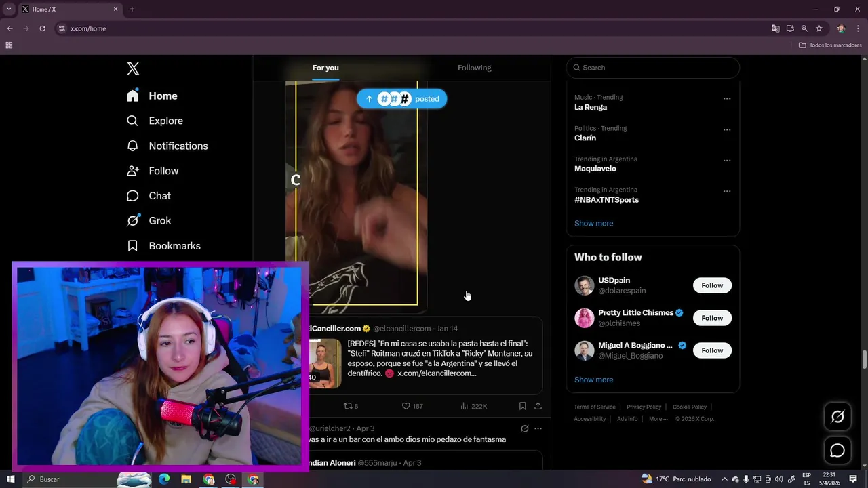Viewport: 868px width, 488px height.
Task: Click the new posts 'posted' pill
Action: point(401,99)
